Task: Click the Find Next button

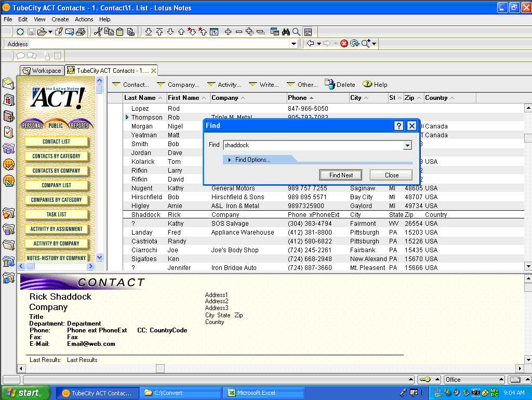Action: [341, 175]
